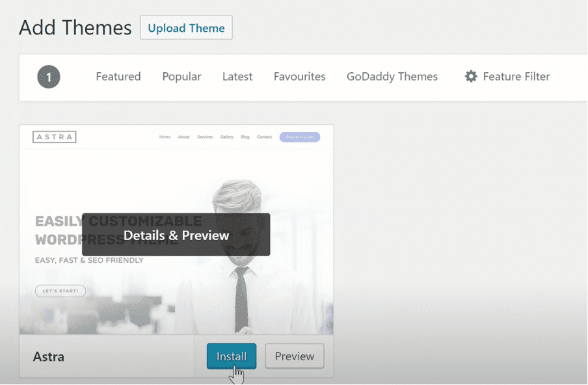Click the theme count badge
Viewport: 588px width, 385px height.
point(49,76)
